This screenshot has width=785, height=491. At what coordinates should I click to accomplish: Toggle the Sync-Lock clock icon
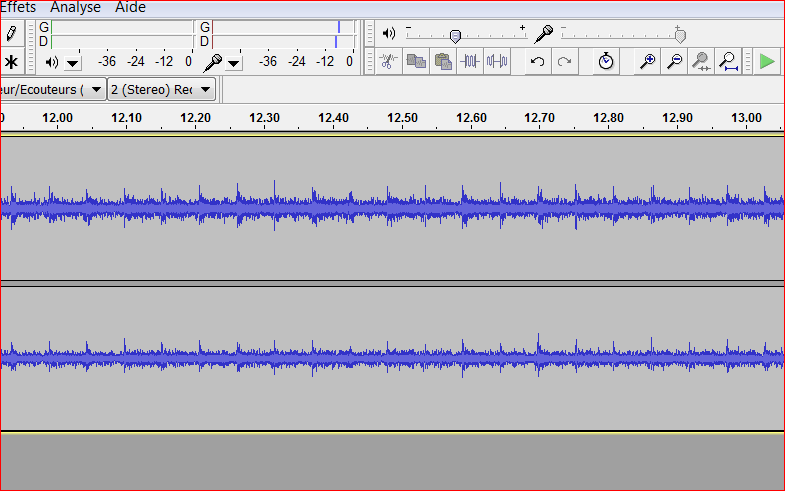click(606, 61)
